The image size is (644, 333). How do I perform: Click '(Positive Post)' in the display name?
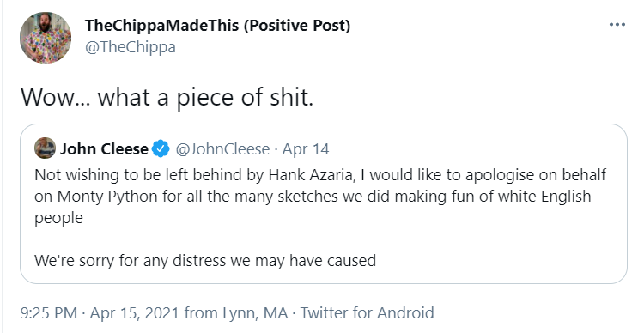296,26
